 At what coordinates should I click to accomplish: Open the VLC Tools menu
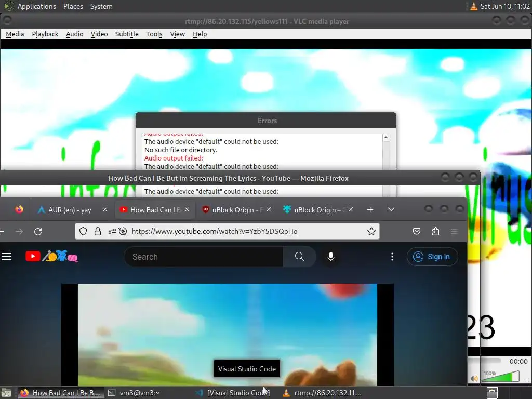[x=154, y=34]
